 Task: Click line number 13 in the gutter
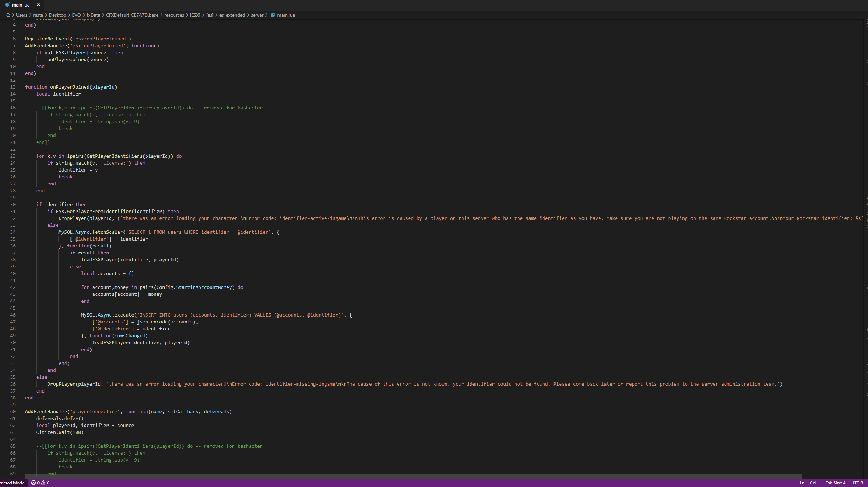click(x=13, y=87)
